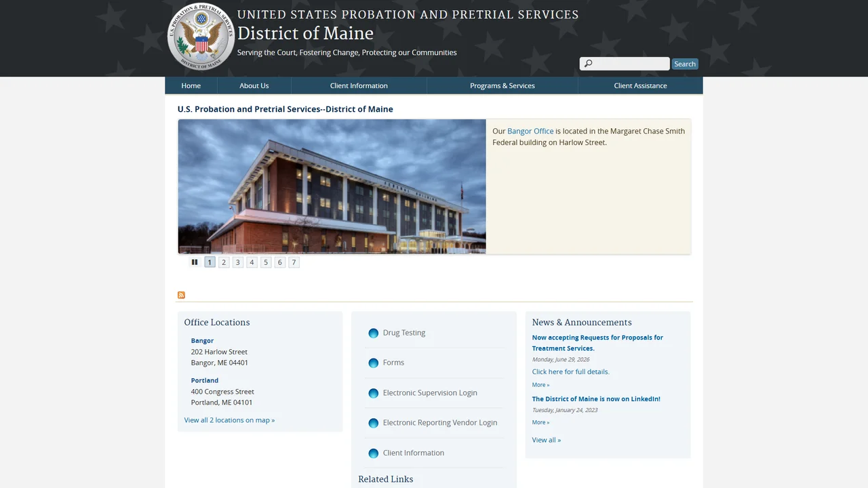868x488 pixels.
Task: Click the bullet beside Electronic Reporting Vendor Login
Action: [x=373, y=423]
